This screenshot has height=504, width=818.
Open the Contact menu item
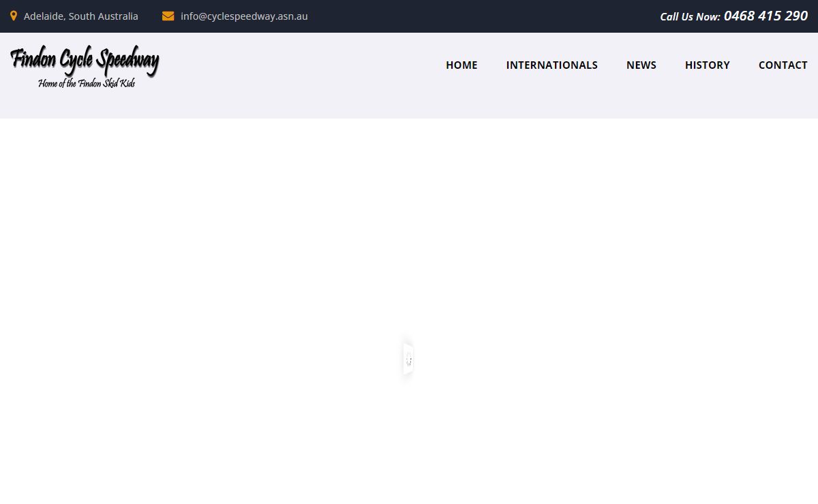(x=783, y=65)
